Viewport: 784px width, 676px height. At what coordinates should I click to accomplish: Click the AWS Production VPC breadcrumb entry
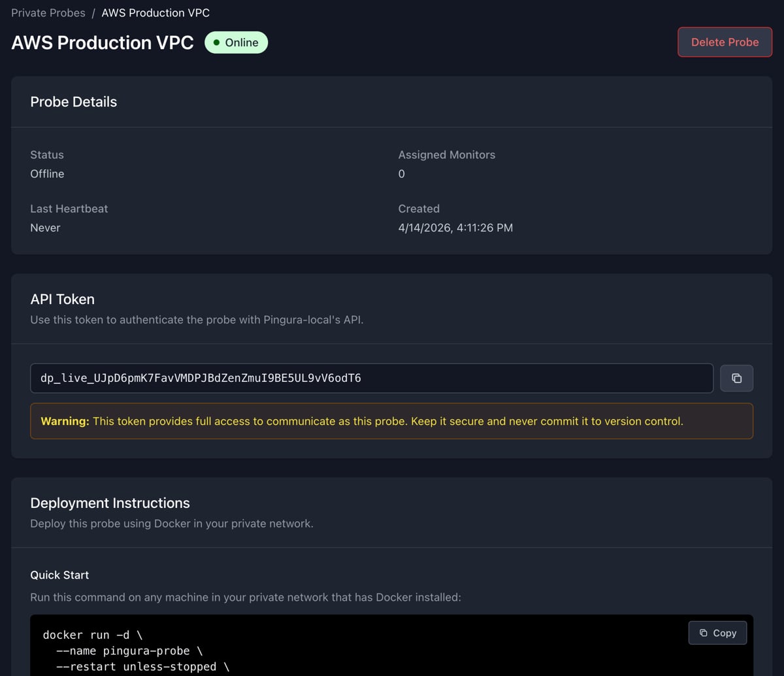pos(155,12)
